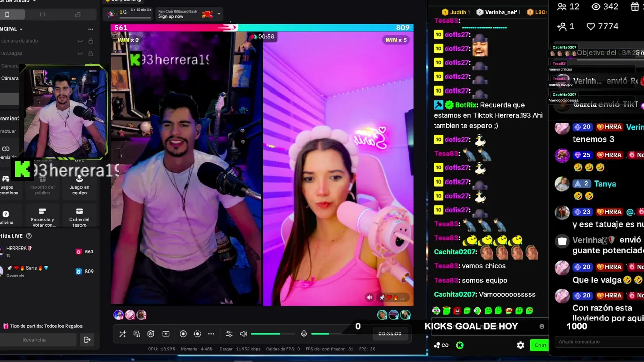This screenshot has width=644, height=362.
Task: Click the stream timer 00:35:00 display
Action: pos(390,334)
